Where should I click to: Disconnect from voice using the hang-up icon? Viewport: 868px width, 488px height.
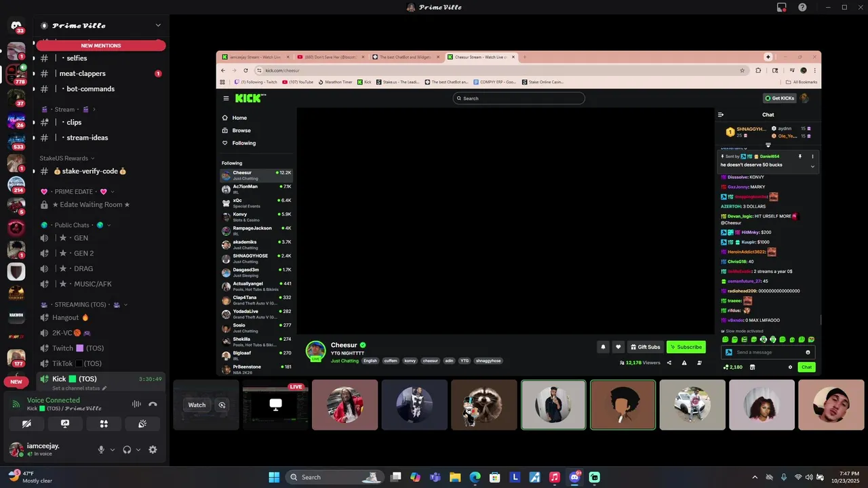pos(153,404)
